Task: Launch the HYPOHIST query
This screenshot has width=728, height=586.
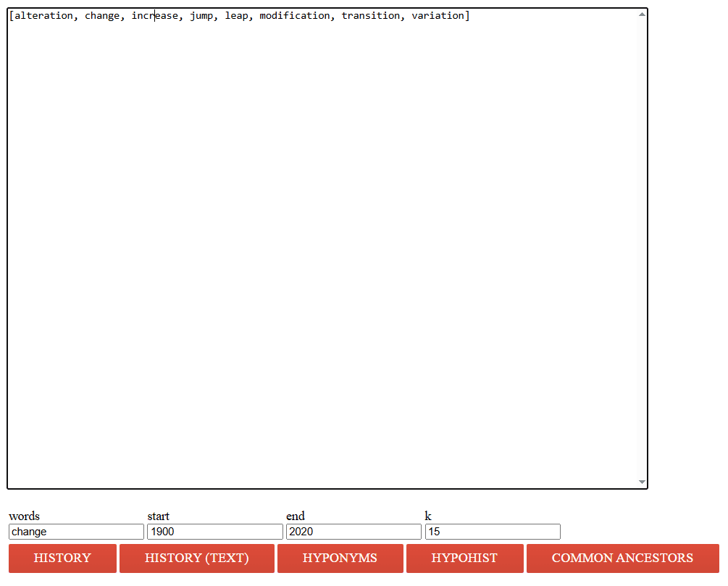Action: point(464,558)
